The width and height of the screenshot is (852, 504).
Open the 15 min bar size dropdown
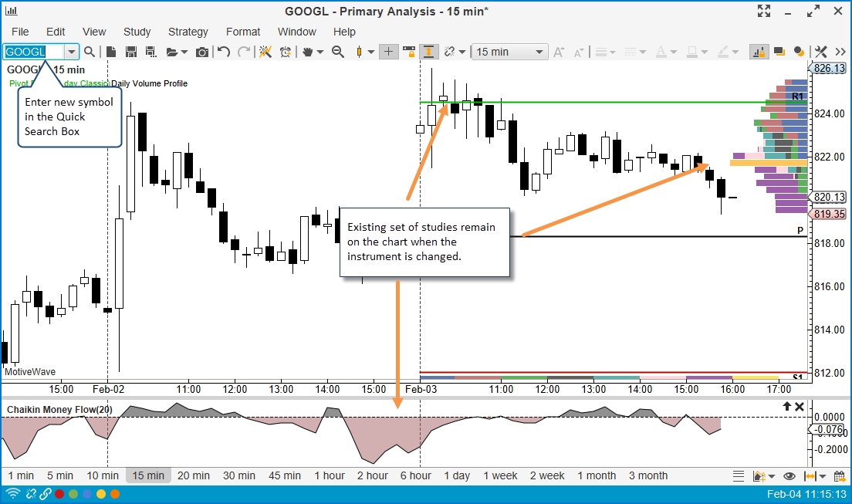509,52
